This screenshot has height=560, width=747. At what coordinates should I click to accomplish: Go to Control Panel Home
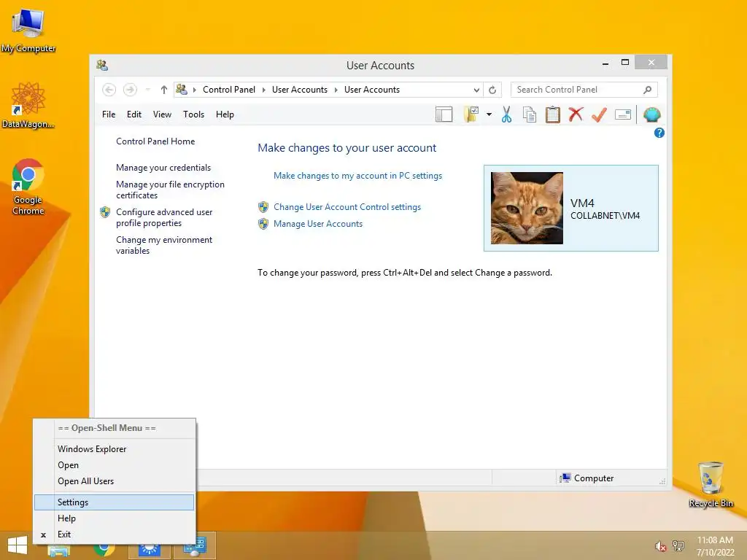[x=155, y=141]
